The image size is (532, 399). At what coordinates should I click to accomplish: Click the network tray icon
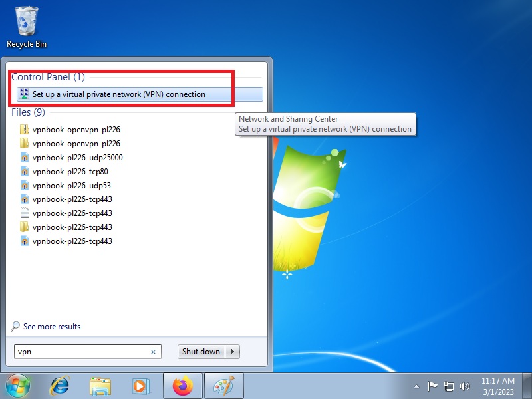[x=449, y=386]
